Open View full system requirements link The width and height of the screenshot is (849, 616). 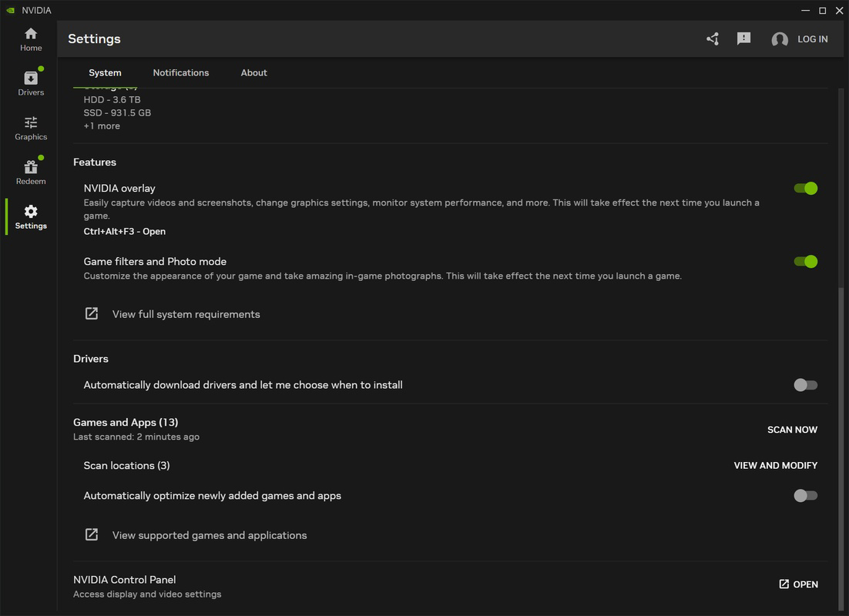[x=186, y=314]
